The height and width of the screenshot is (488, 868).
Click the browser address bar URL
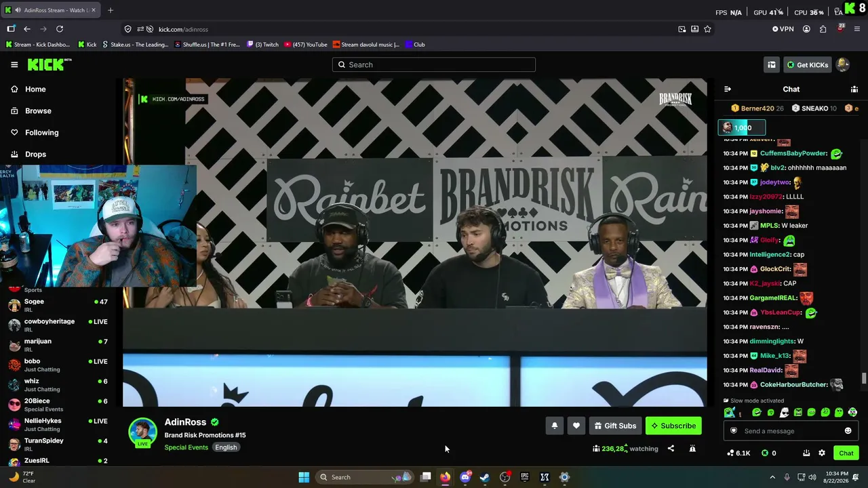coord(183,29)
